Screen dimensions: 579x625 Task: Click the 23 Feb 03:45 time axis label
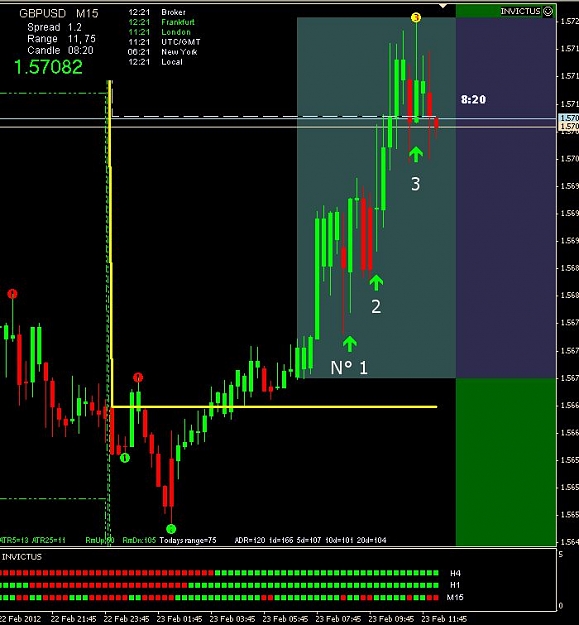[232, 619]
